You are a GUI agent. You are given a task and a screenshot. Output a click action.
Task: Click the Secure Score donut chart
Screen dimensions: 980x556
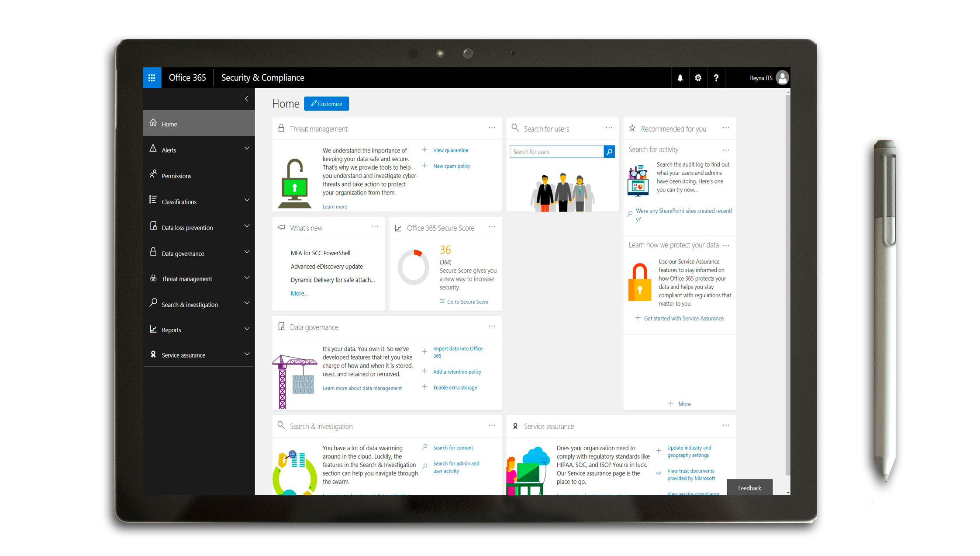click(414, 268)
